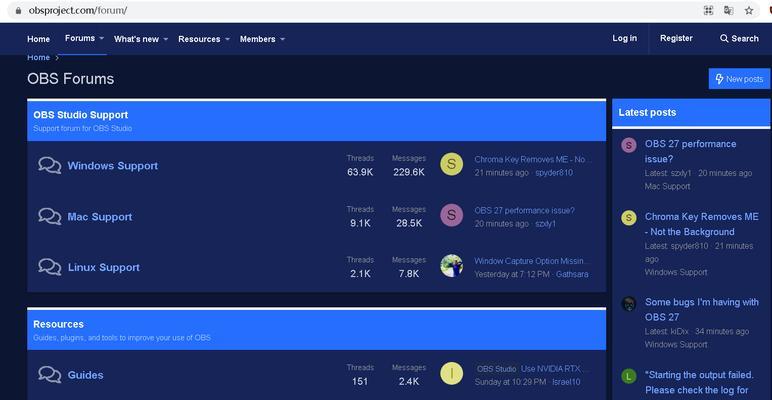Open Some bugs I'm having with OBS 27
The height and width of the screenshot is (400, 772).
(702, 309)
